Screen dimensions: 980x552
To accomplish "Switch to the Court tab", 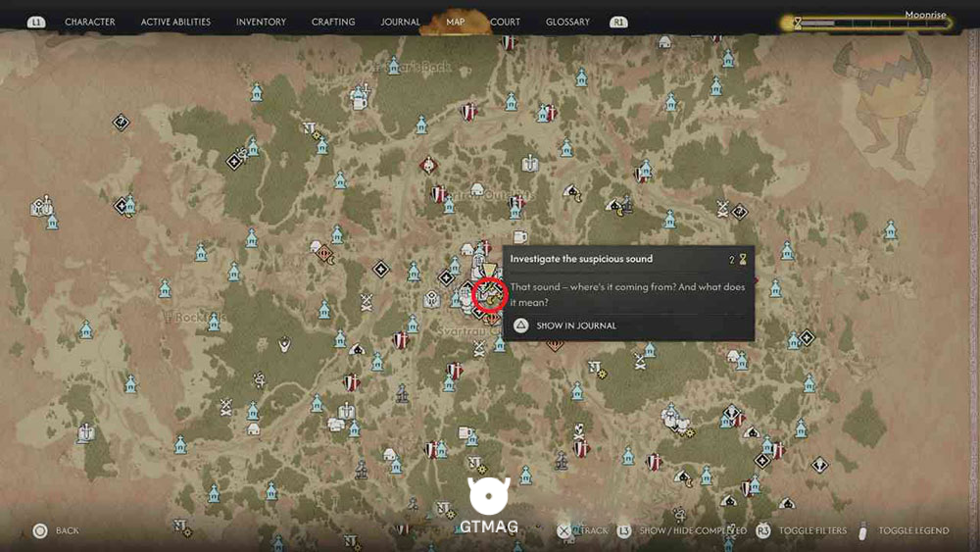I will [505, 22].
